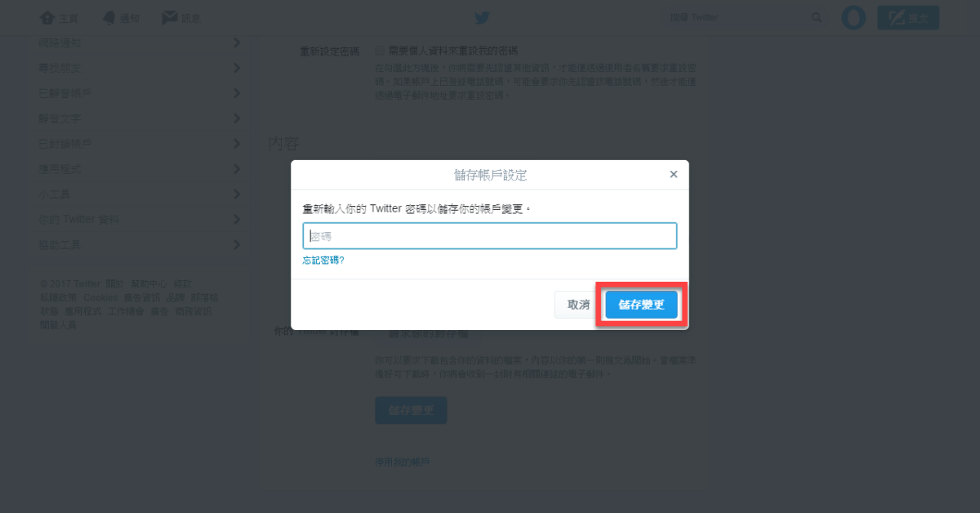Viewport: 980px width, 513px height.
Task: Open the profile avatar menu
Action: [x=853, y=17]
